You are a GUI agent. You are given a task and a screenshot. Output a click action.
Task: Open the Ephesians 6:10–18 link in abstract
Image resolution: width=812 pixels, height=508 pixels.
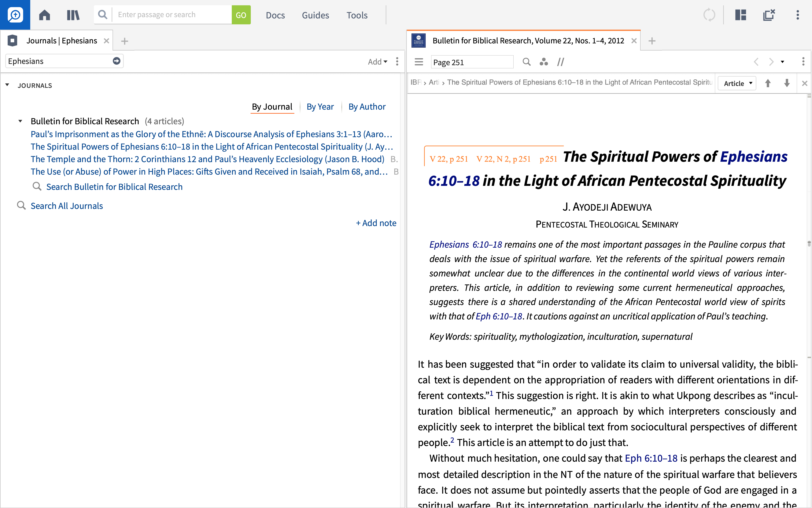point(465,245)
